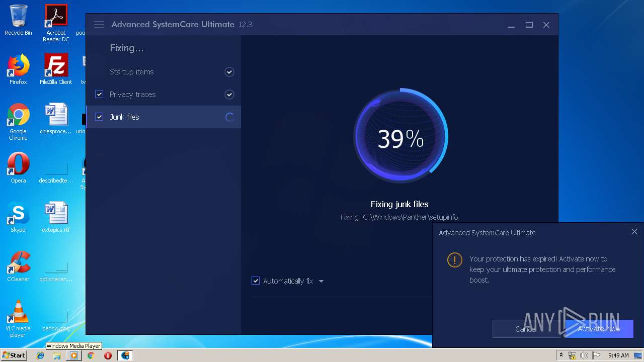Toggle the Junk files checkbox

[99, 117]
